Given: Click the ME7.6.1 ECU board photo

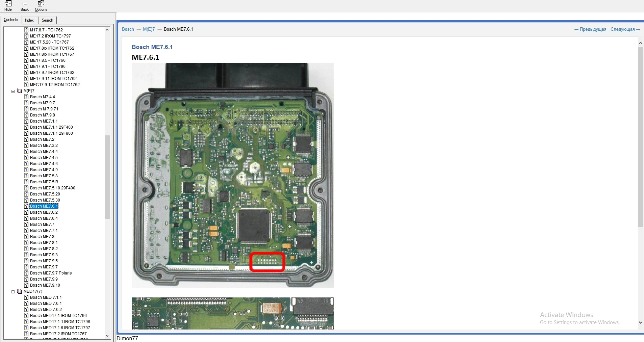Looking at the screenshot, I should 233,175.
